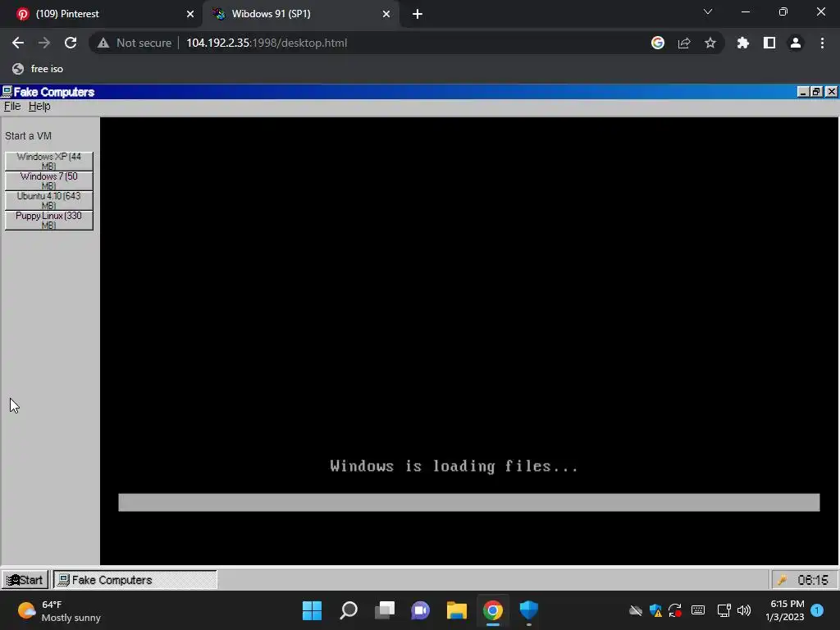This screenshot has height=630, width=840.
Task: Toggle Chrome side panel
Action: click(x=769, y=43)
